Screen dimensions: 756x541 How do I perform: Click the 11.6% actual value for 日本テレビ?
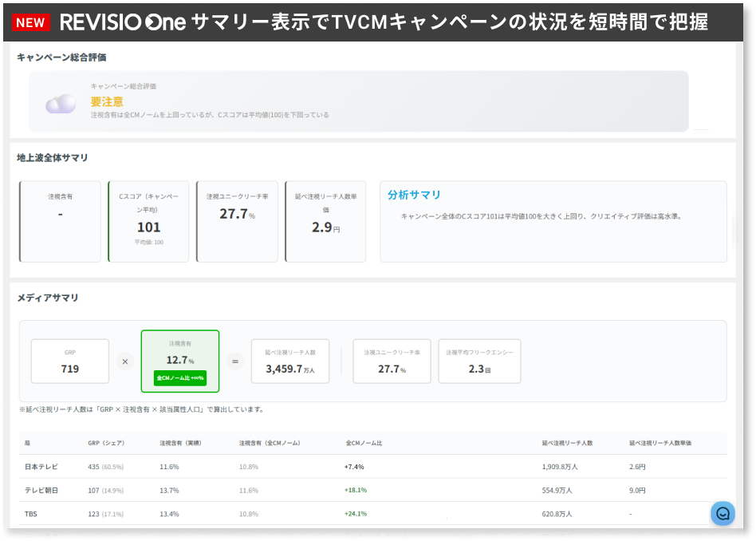169,467
